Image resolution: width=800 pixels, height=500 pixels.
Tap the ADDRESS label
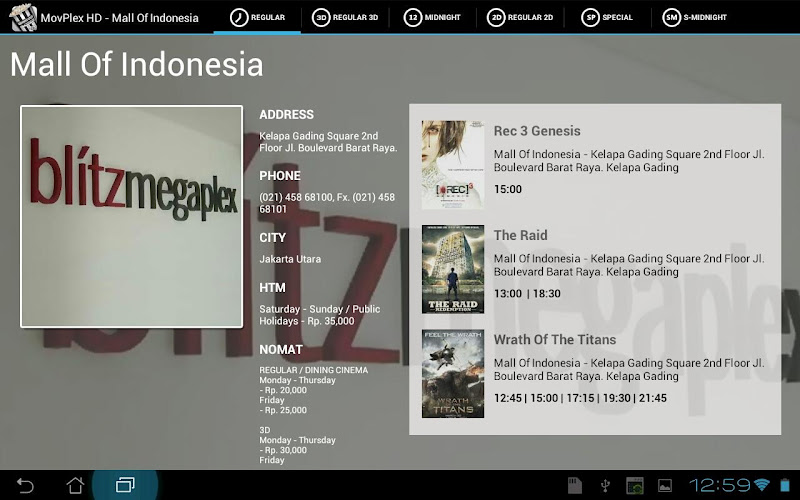click(286, 115)
